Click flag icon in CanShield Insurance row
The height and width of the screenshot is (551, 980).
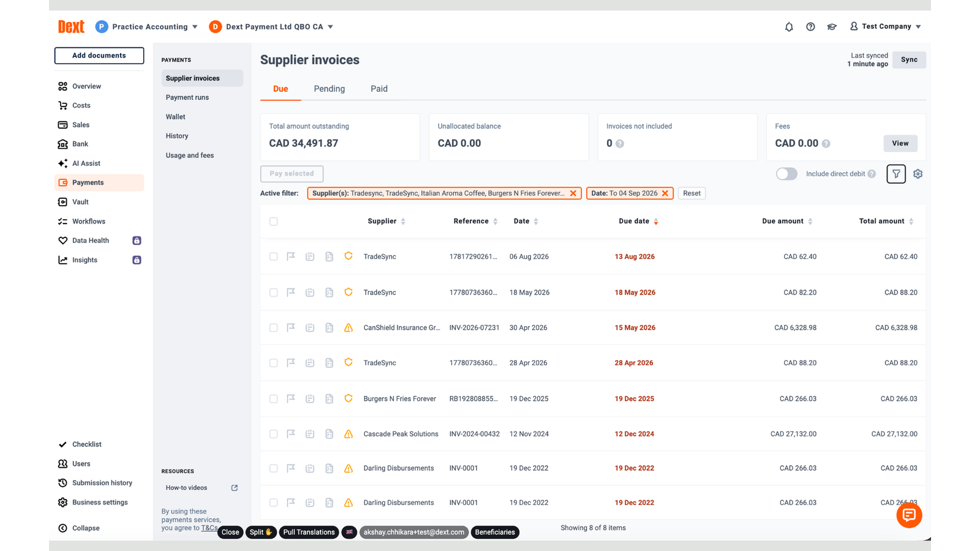tap(291, 328)
